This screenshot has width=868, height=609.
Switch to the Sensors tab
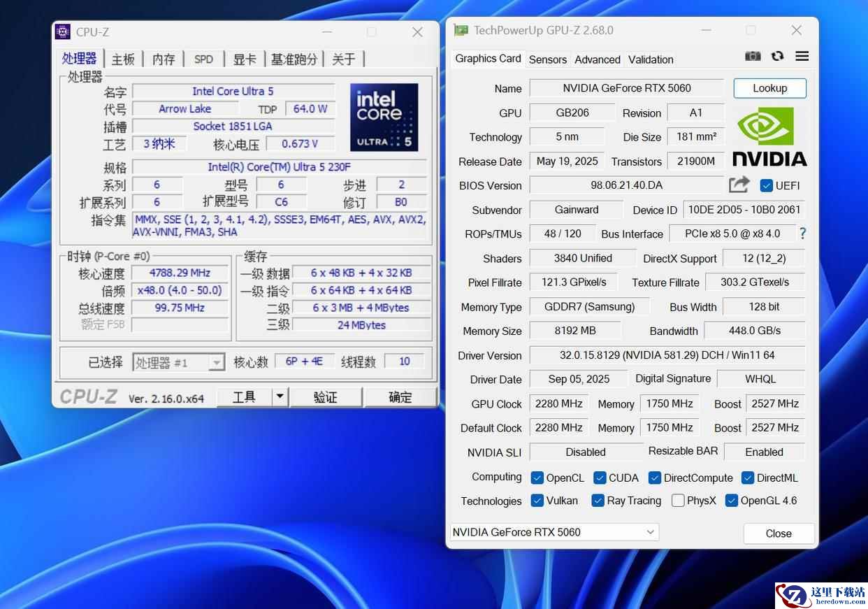tap(547, 59)
